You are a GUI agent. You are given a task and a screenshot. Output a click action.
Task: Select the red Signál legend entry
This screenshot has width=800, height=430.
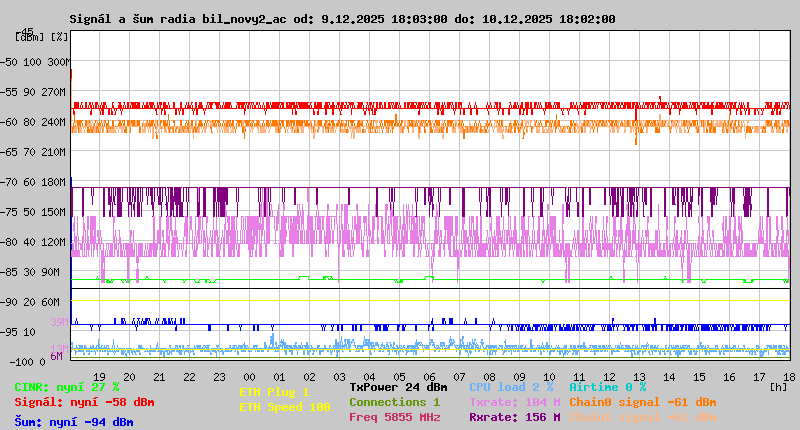(84, 402)
